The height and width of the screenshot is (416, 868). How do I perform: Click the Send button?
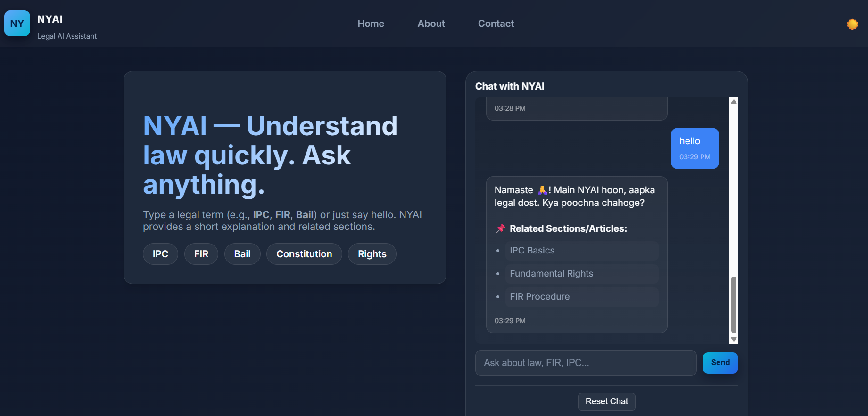pyautogui.click(x=720, y=363)
